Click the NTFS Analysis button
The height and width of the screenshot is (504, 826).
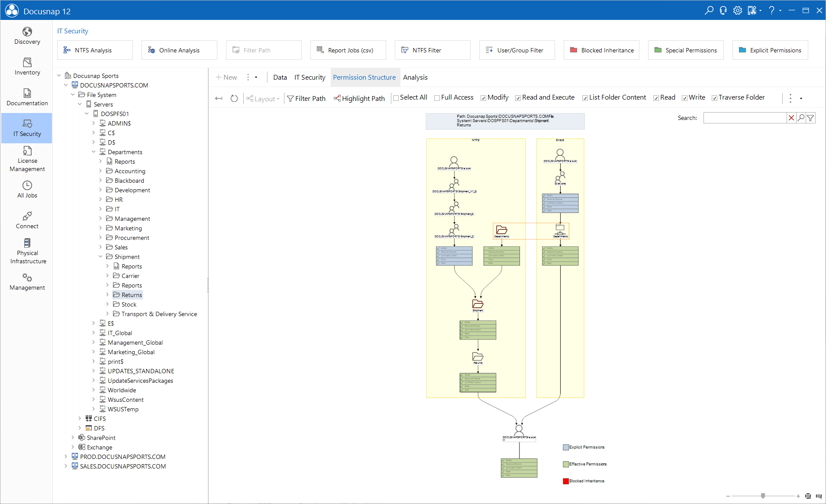click(95, 50)
